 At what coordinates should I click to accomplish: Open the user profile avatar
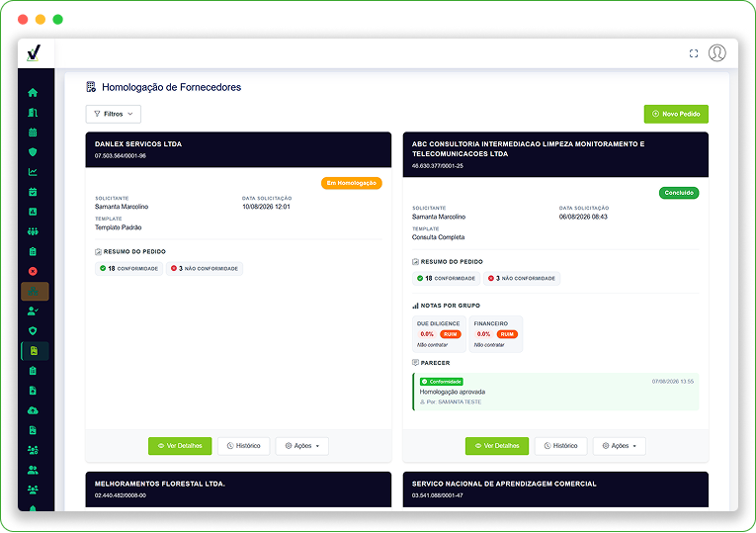point(716,53)
